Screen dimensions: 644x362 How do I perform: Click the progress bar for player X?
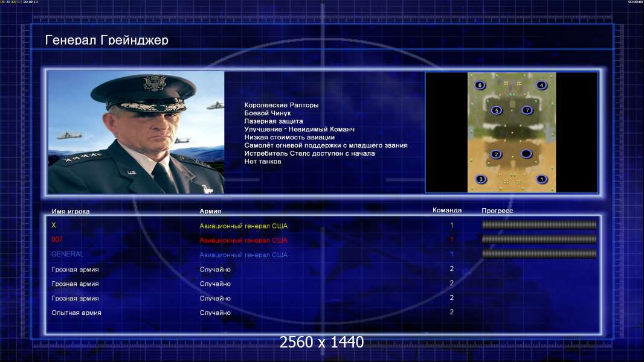[539, 224]
